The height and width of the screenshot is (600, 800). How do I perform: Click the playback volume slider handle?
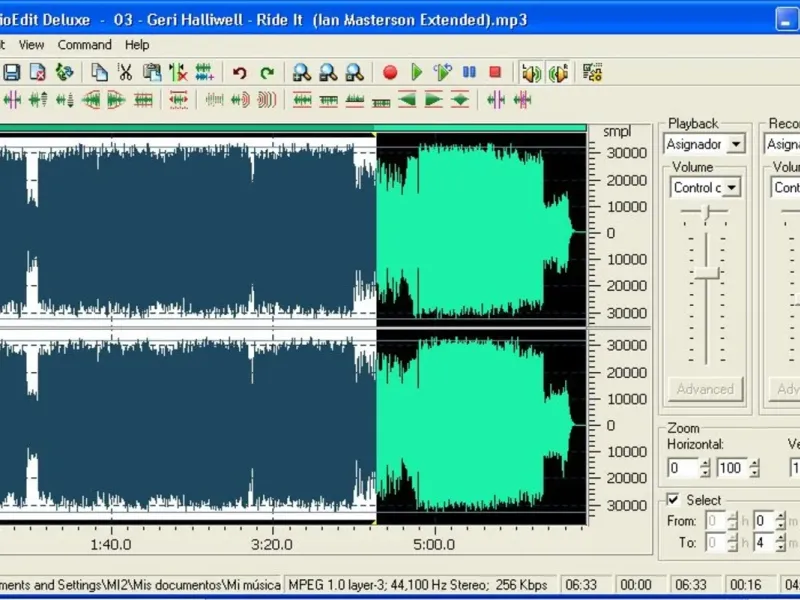tap(707, 273)
